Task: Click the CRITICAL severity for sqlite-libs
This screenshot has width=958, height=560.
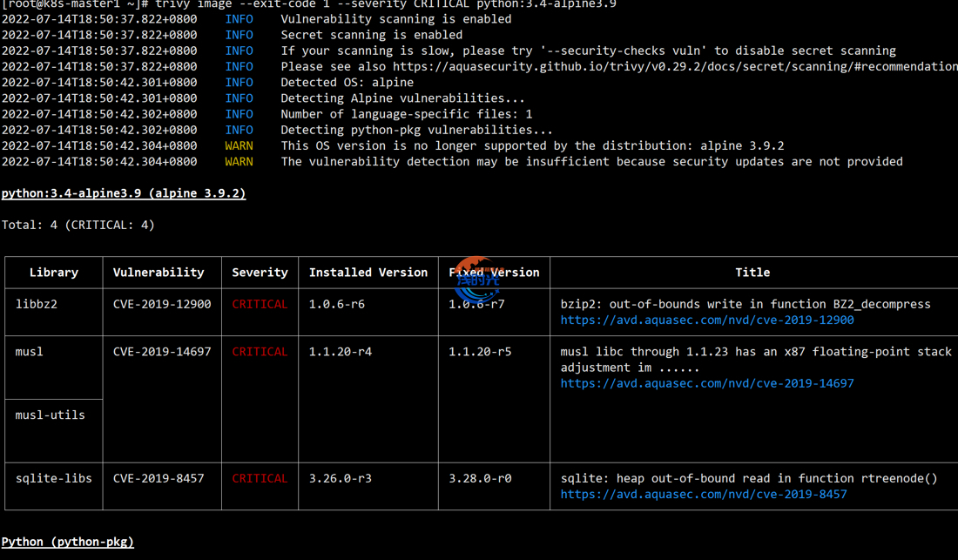Action: pos(260,478)
